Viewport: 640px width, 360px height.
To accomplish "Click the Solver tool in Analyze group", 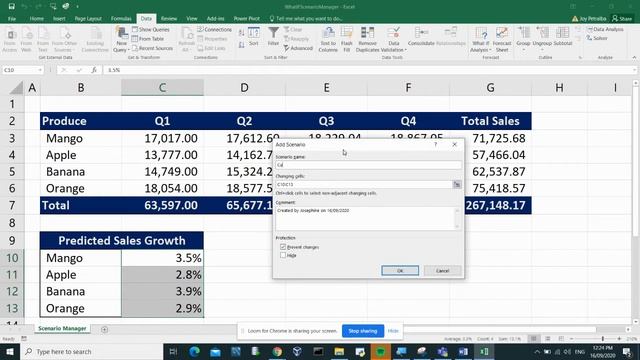I will click(x=597, y=38).
